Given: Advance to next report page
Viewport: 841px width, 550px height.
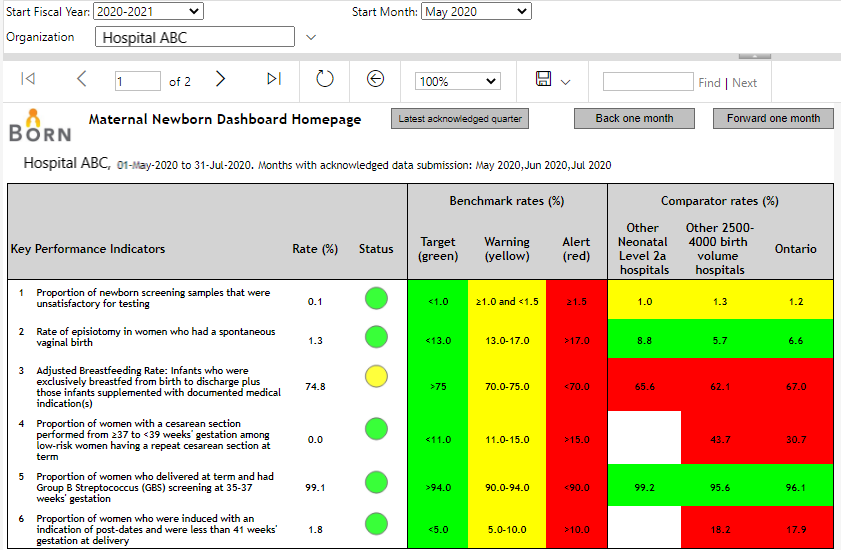Looking at the screenshot, I should [221, 80].
